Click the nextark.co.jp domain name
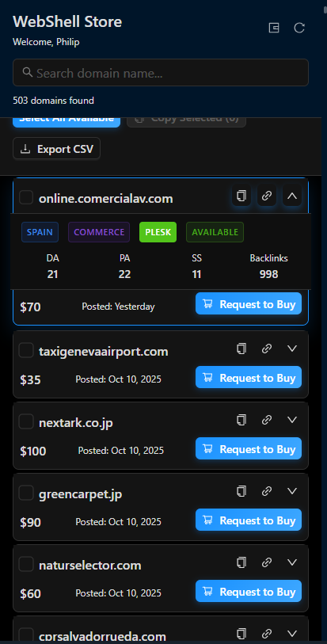The height and width of the screenshot is (644, 327). point(76,423)
